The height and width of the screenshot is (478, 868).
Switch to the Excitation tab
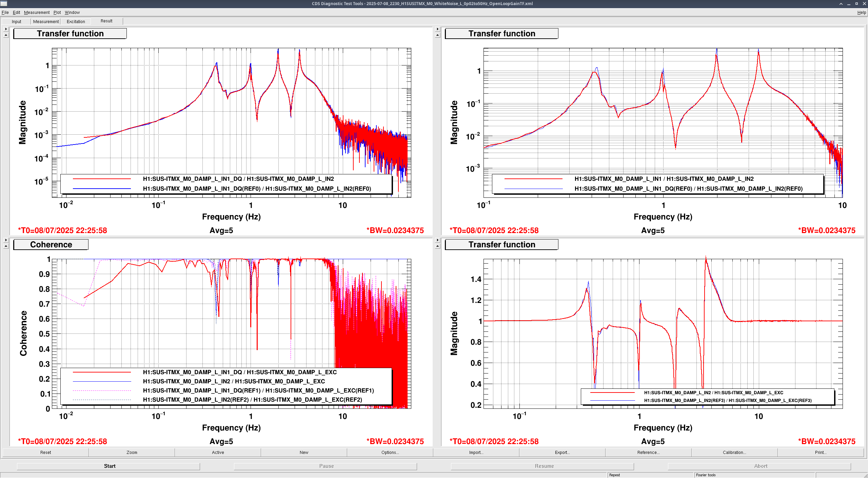76,22
